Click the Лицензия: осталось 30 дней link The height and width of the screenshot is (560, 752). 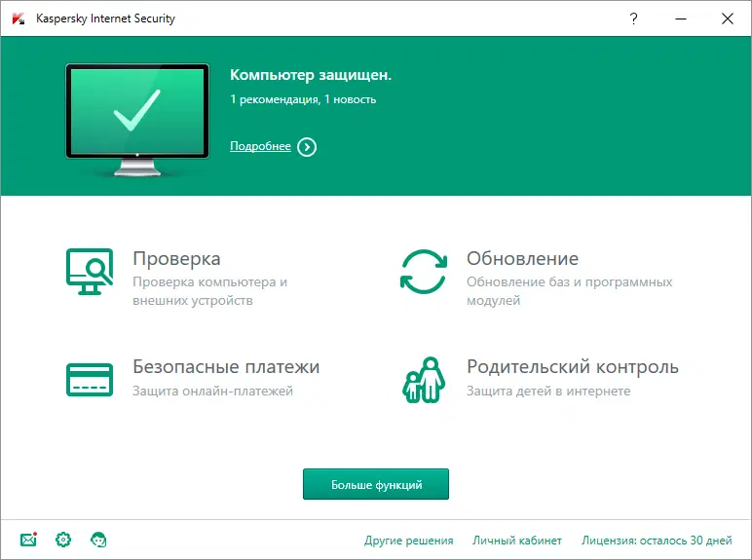pyautogui.click(x=657, y=541)
